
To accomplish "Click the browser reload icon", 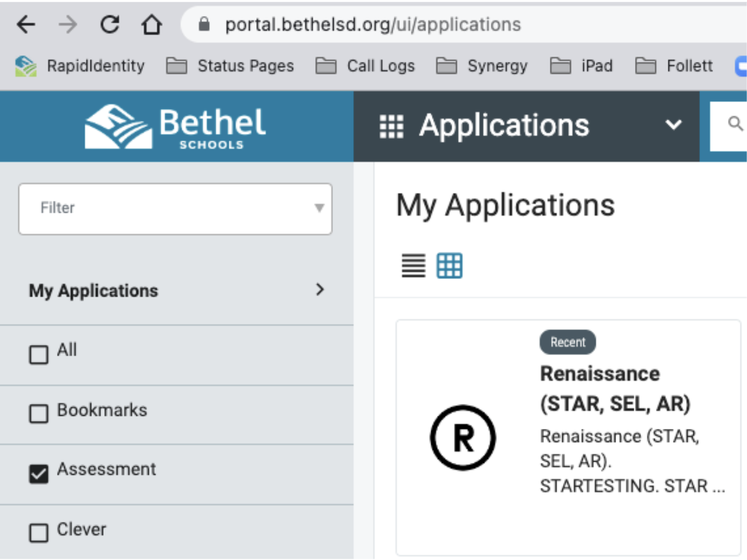I will [x=110, y=24].
